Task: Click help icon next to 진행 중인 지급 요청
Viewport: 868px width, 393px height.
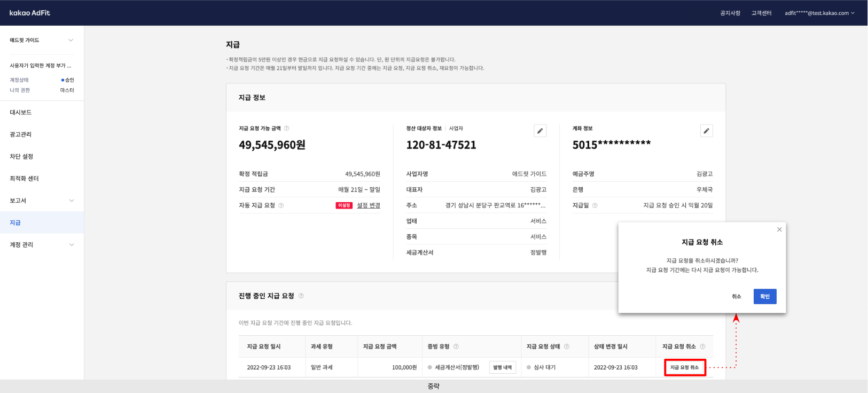Action: 301,296
